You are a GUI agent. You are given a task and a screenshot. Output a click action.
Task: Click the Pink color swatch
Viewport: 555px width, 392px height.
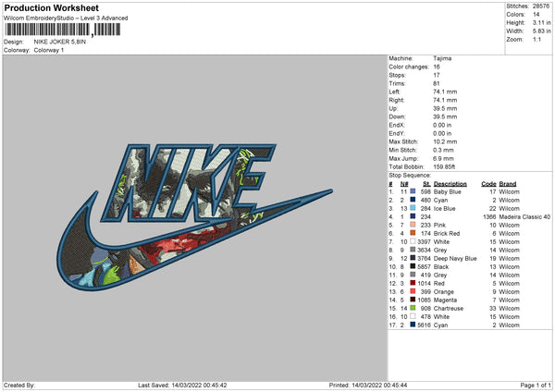tap(413, 225)
